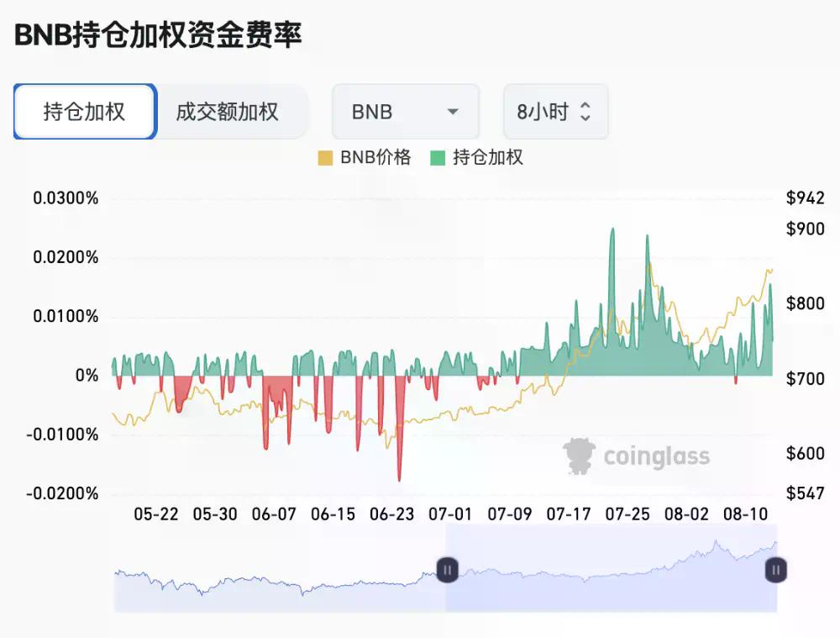Select the 持仓加权 tab button
The height and width of the screenshot is (638, 840).
tap(84, 112)
